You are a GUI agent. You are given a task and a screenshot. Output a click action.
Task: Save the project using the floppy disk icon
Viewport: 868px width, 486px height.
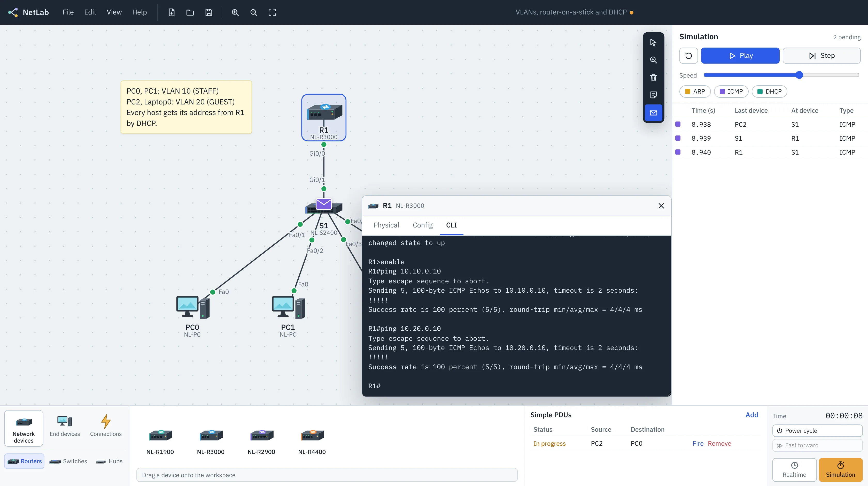(x=209, y=12)
